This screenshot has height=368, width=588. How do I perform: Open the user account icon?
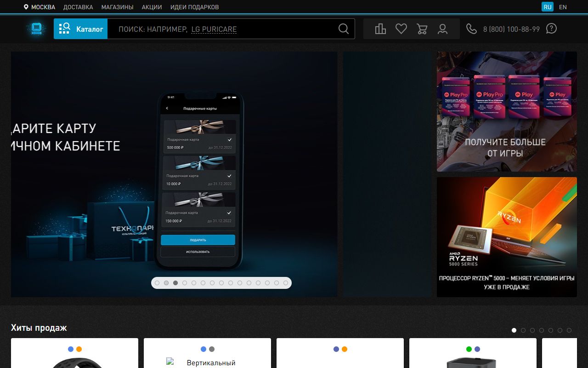[442, 29]
